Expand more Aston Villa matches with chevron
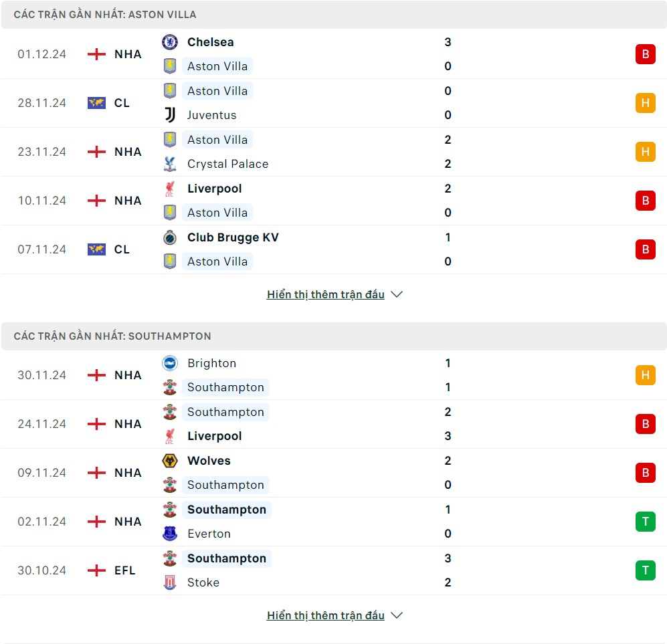The width and height of the screenshot is (667, 644). click(397, 294)
